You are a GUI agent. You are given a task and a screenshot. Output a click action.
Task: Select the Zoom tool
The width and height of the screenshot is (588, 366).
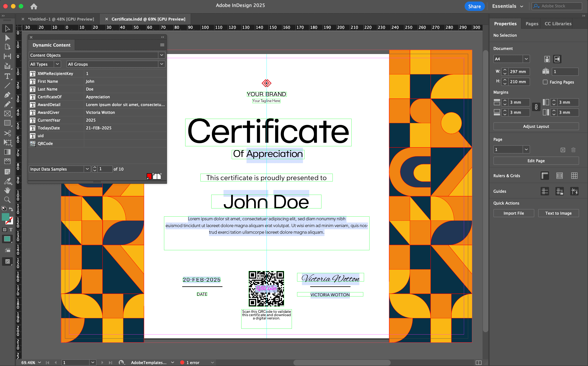pyautogui.click(x=7, y=200)
